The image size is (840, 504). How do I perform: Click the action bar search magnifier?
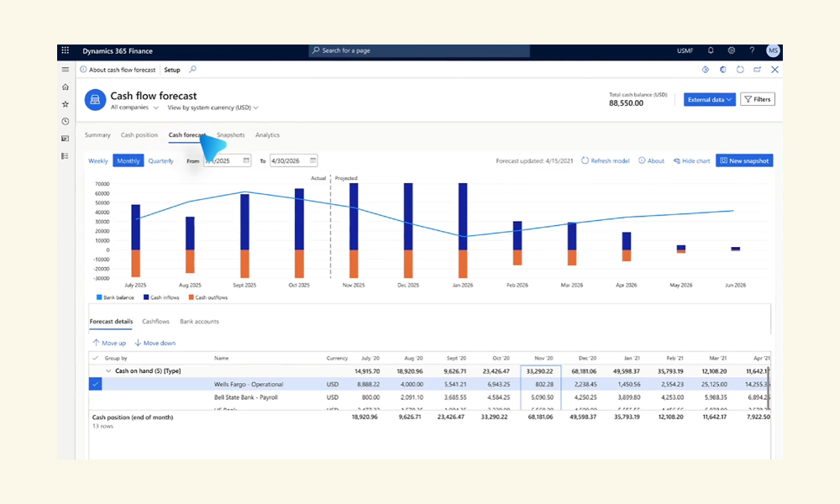[193, 70]
